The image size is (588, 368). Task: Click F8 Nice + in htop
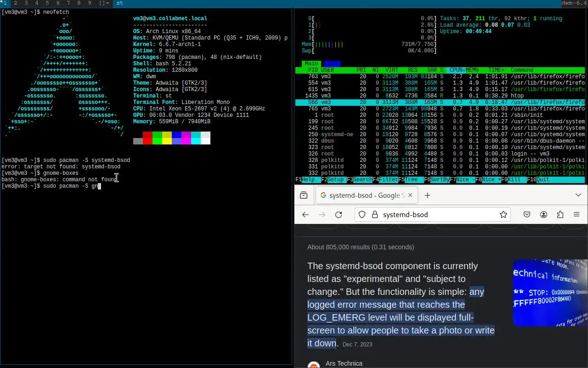click(488, 179)
